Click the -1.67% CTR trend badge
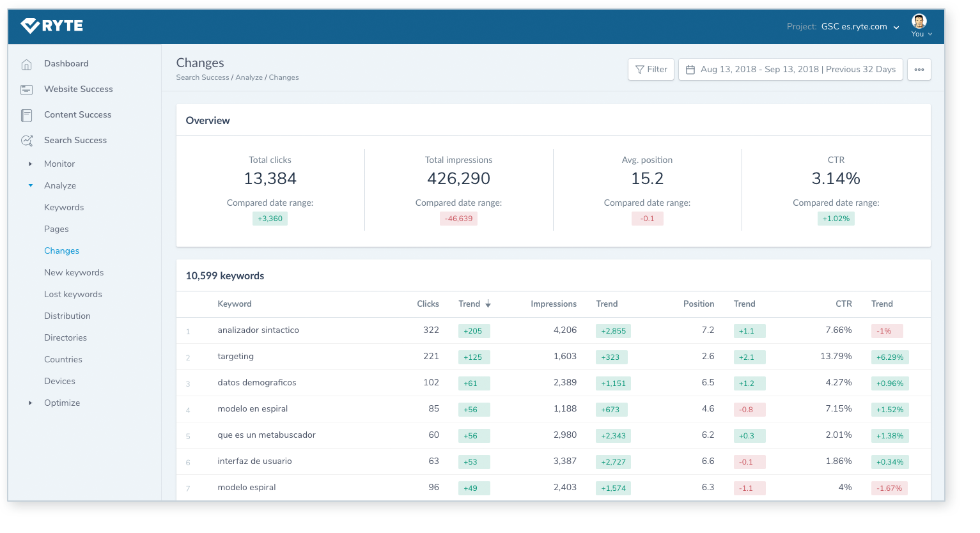This screenshot has height=533, width=980. 889,488
